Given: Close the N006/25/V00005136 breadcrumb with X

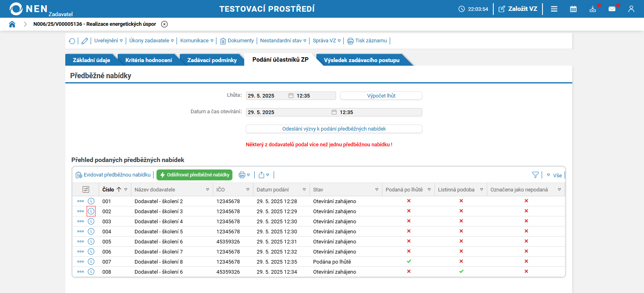Looking at the screenshot, I should 164,24.
